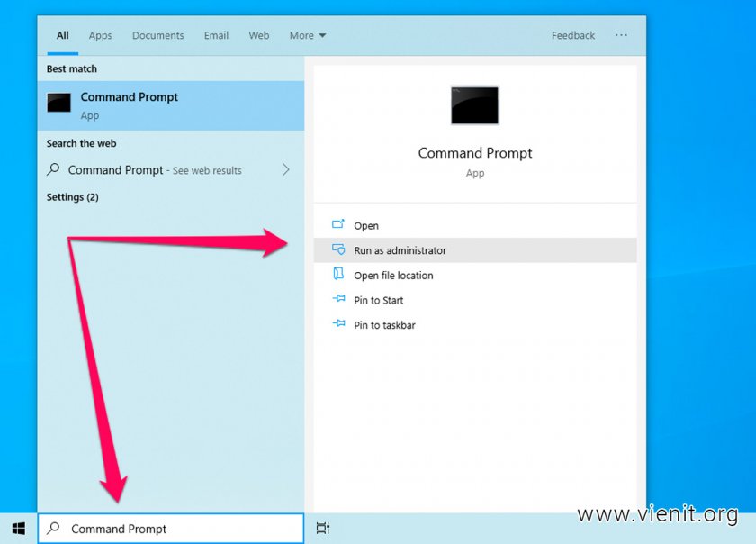Switch to the Documents tab

[x=157, y=36]
